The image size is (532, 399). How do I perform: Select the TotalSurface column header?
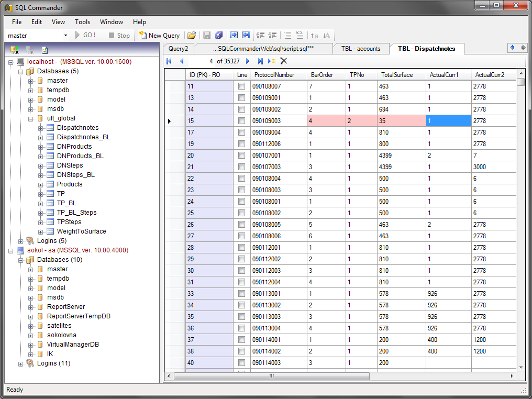[396, 75]
